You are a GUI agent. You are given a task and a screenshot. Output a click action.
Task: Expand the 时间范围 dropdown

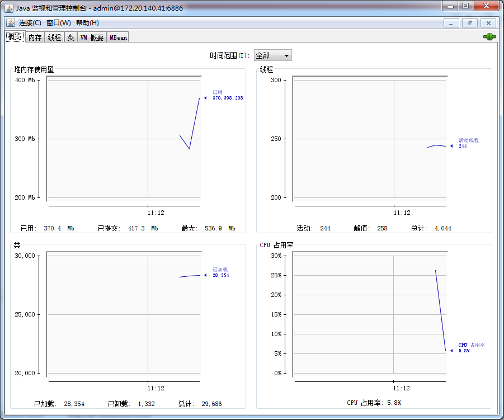(x=273, y=55)
